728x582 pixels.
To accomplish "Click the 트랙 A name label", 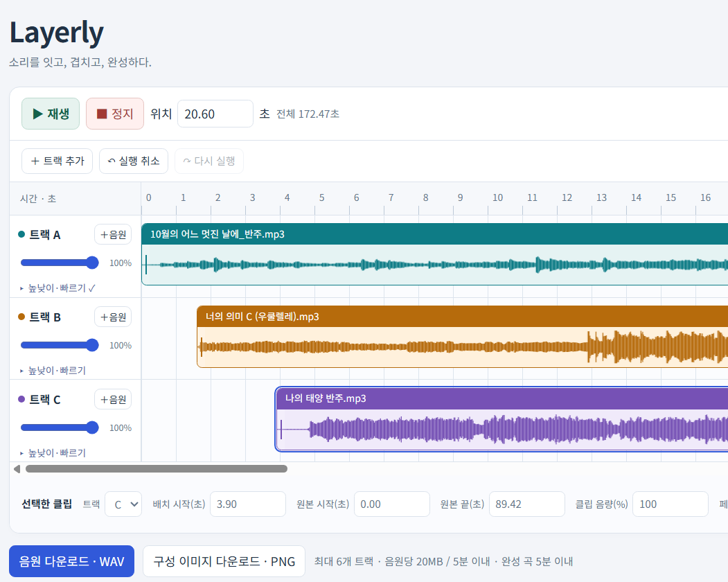I will coord(45,235).
